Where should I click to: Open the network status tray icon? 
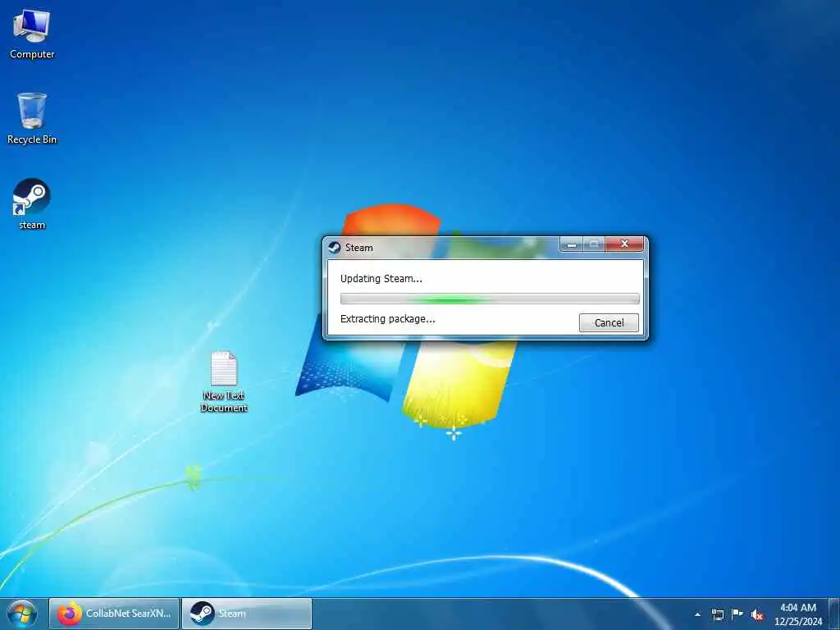[x=717, y=614]
